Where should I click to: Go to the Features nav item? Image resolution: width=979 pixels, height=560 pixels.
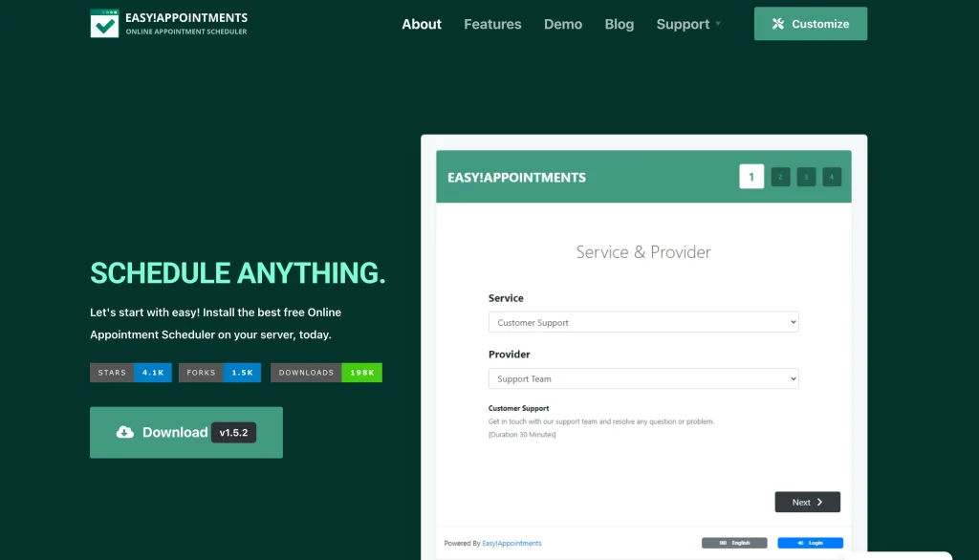[492, 24]
